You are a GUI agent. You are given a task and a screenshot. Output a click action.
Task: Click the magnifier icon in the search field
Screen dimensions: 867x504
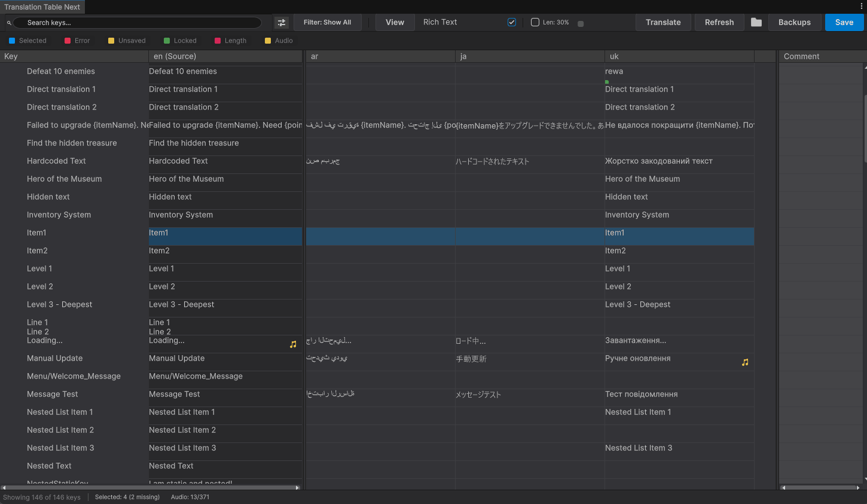(8, 22)
